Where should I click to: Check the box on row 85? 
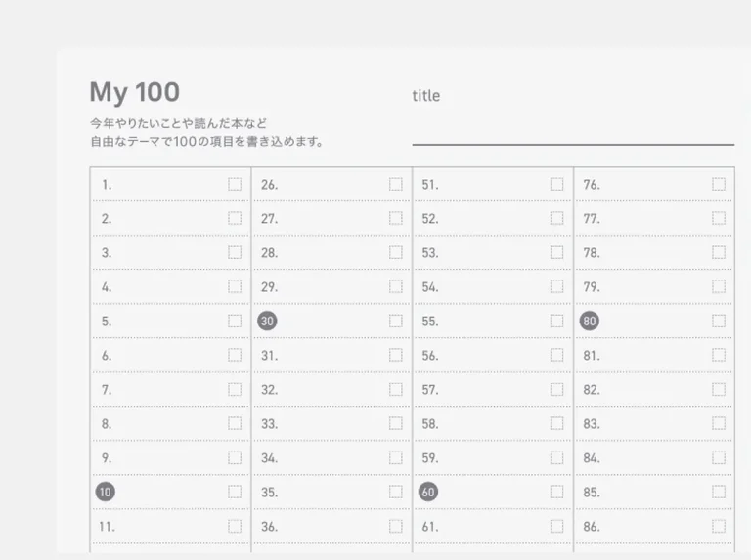click(719, 492)
